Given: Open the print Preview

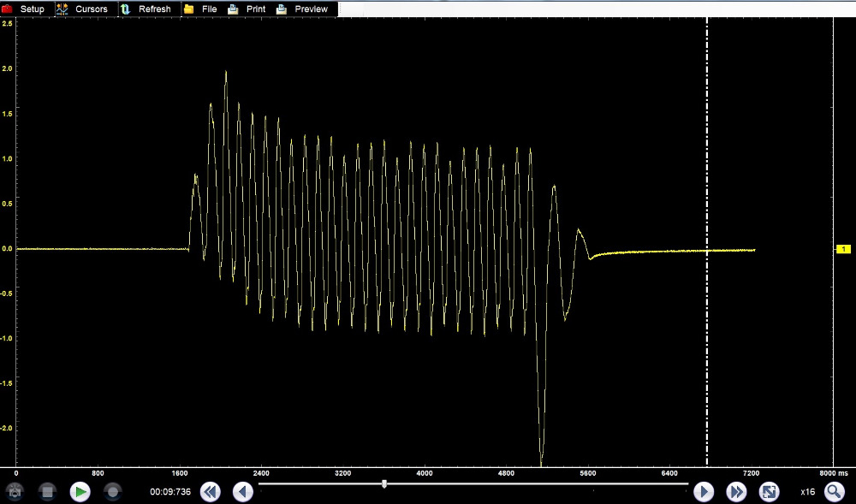Looking at the screenshot, I should tap(311, 9).
